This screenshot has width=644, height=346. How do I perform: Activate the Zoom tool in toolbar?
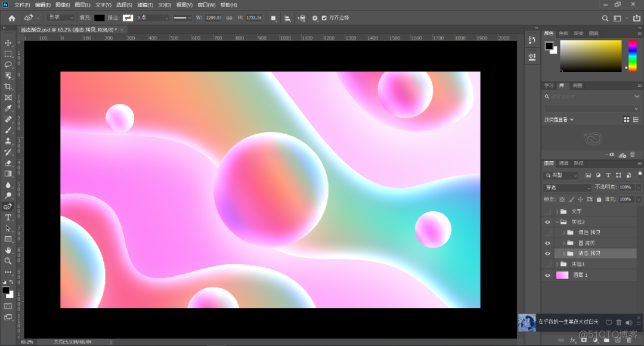coord(8,261)
